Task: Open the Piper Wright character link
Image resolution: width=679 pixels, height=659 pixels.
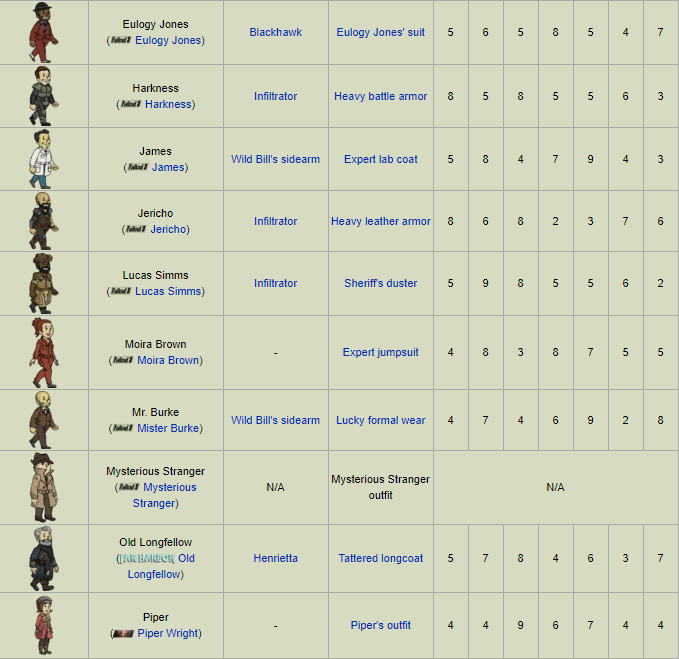Action: [168, 633]
